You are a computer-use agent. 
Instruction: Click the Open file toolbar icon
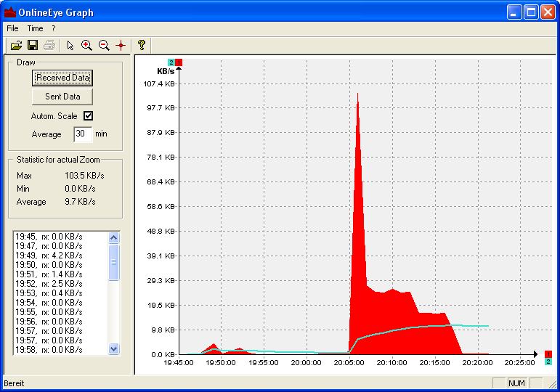(16, 45)
